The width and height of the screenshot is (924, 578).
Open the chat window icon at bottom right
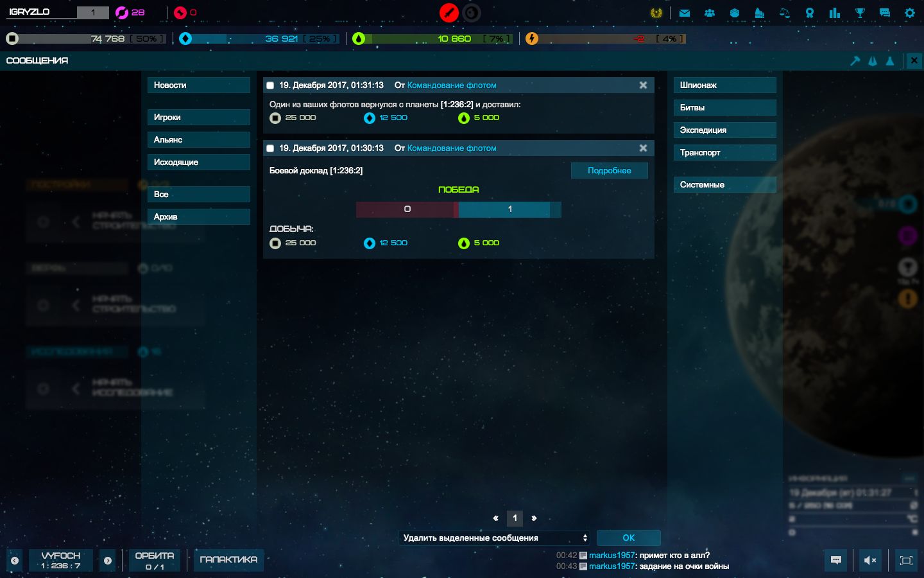coord(836,560)
